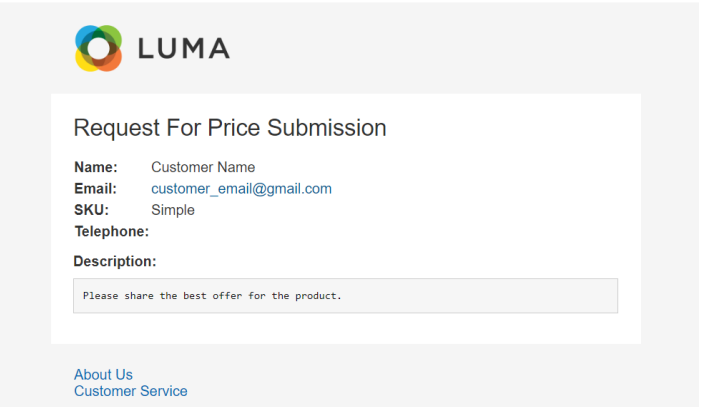Click the Email field label
This screenshot has width=701, height=407.
pos(96,189)
